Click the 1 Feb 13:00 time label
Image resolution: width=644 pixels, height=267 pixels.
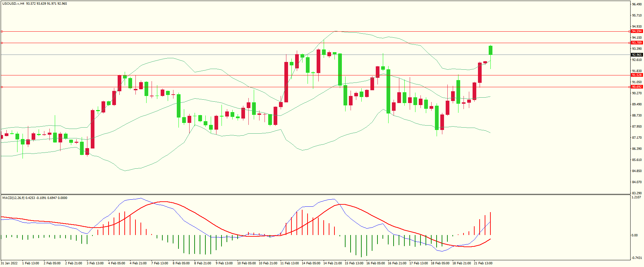click(x=31, y=263)
